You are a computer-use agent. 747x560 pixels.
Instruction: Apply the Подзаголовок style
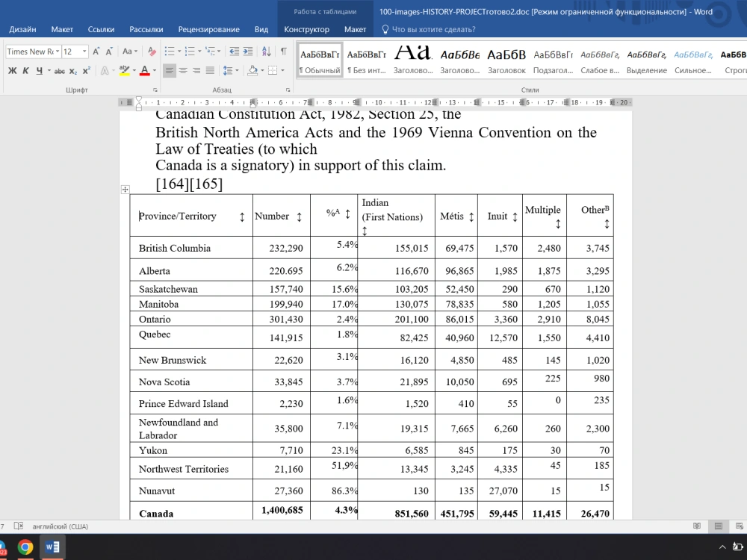[x=553, y=60]
